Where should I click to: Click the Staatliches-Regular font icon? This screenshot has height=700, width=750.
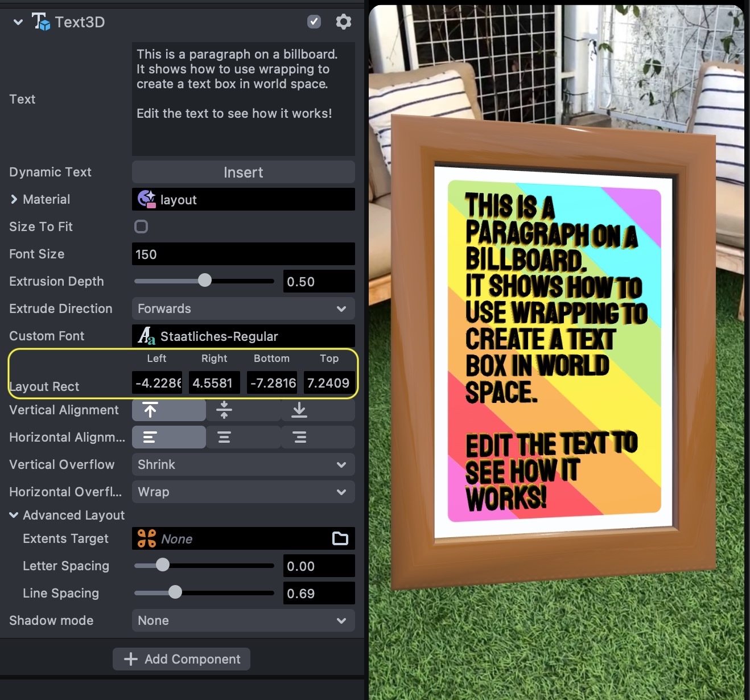(x=146, y=336)
